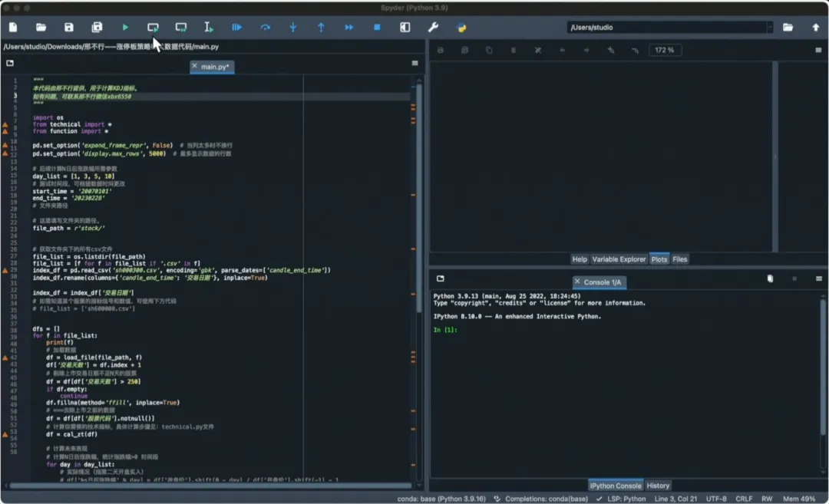The height and width of the screenshot is (504, 829).
Task: Interrupt kernel button in console
Action: coord(794,278)
